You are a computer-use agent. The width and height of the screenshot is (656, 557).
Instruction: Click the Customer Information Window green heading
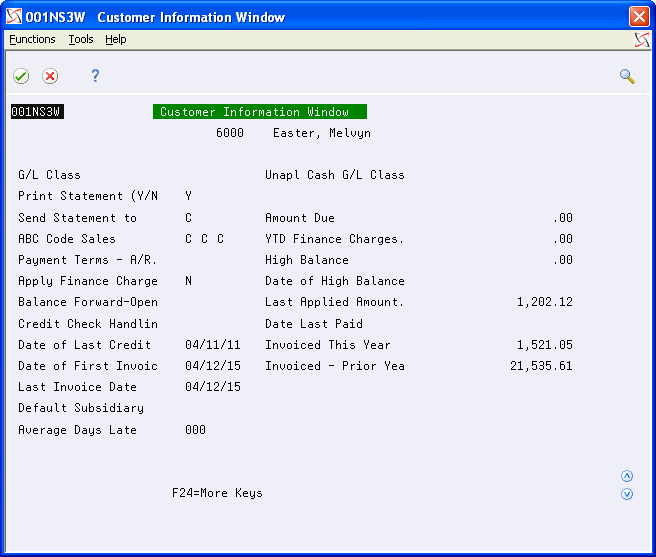260,112
